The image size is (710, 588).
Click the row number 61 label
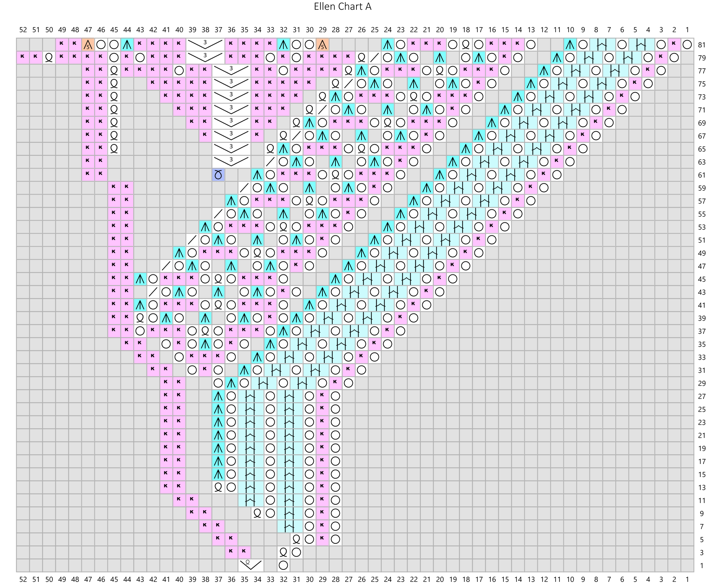[x=702, y=175]
